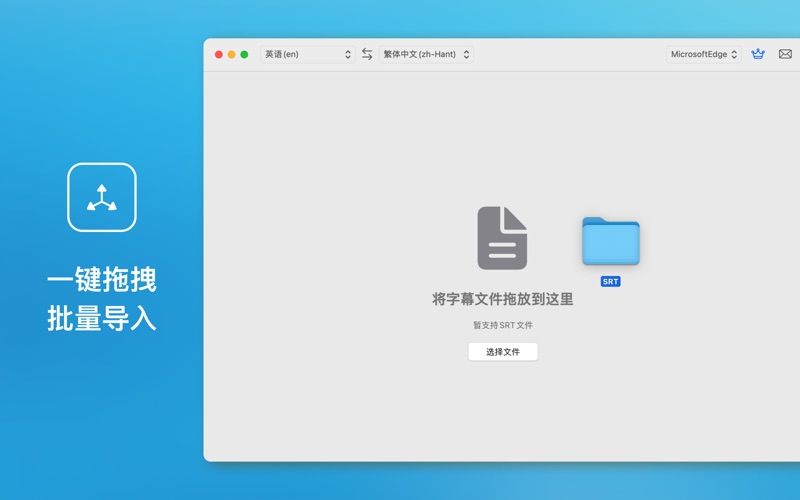Open MicrosoftEdge translation engine dropdown
Image resolution: width=800 pixels, height=500 pixels.
tap(704, 54)
